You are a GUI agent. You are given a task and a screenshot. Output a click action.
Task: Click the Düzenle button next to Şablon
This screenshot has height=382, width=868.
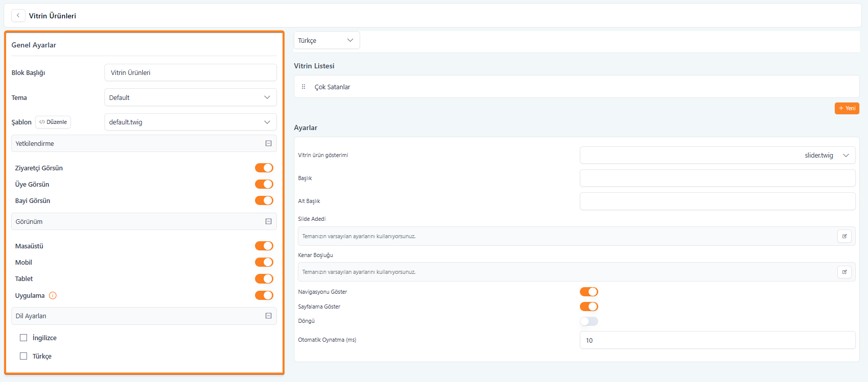pos(53,122)
